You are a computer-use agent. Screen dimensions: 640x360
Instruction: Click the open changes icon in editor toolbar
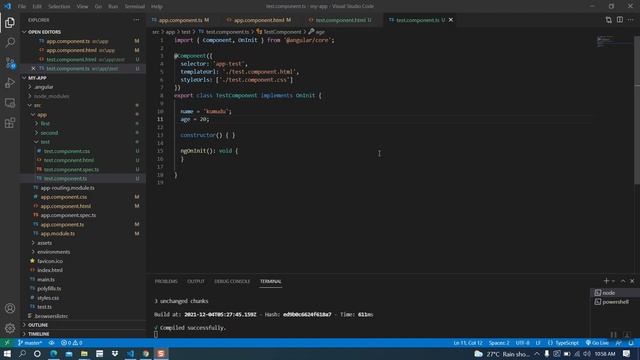pyautogui.click(x=609, y=20)
